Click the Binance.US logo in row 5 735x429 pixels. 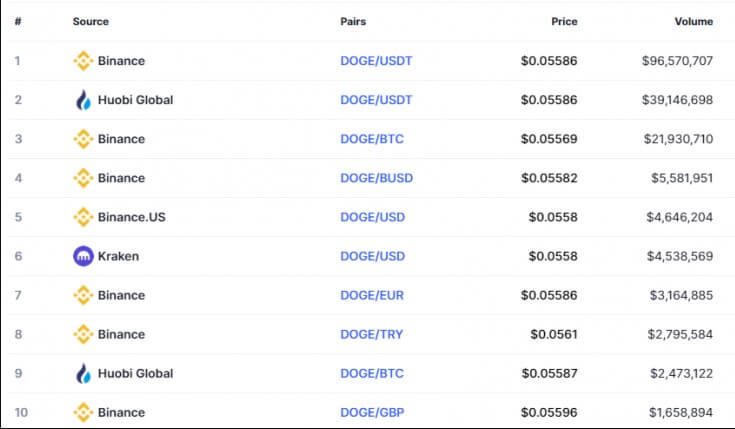[x=83, y=217]
